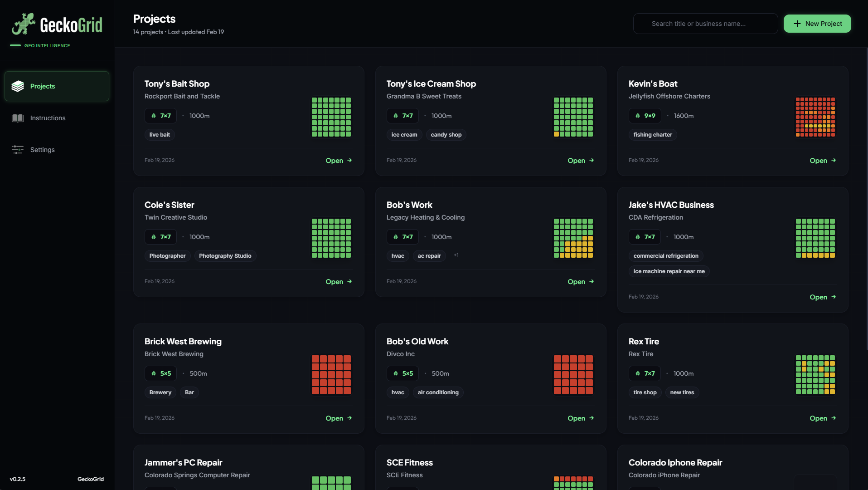
Task: Open the Kevin's Boat project
Action: pyautogui.click(x=818, y=161)
